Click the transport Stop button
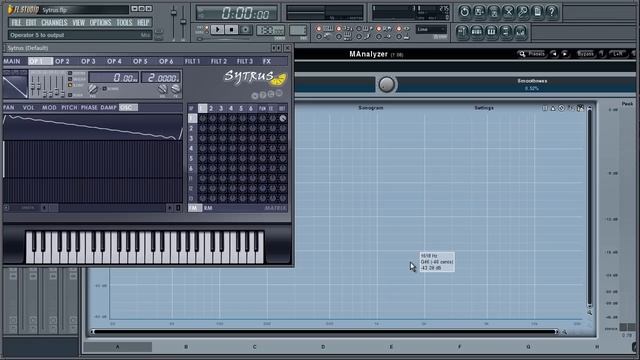The image size is (640, 360). tap(231, 29)
